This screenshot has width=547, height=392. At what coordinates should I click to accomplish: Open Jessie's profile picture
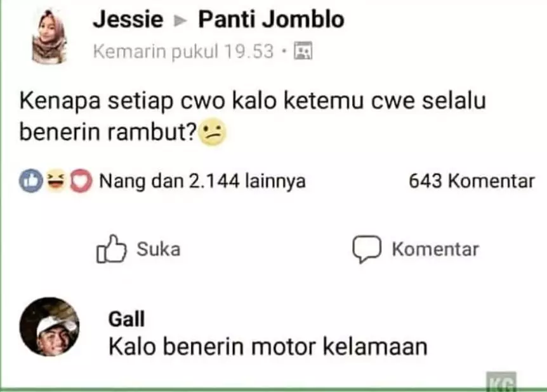tap(49, 37)
